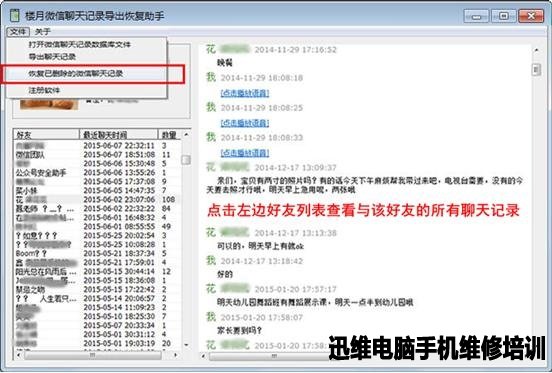The width and height of the screenshot is (552, 373).
Task: Click the friend list scroll up arrow
Action: [x=186, y=135]
